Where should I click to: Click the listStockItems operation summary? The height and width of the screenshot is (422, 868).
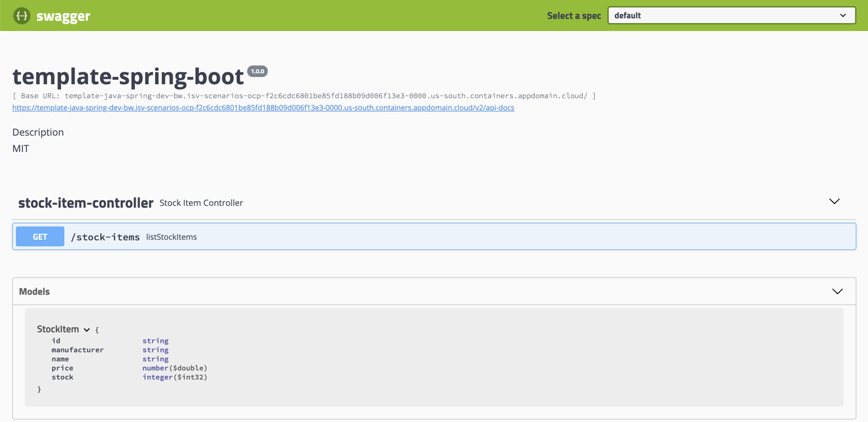(171, 237)
